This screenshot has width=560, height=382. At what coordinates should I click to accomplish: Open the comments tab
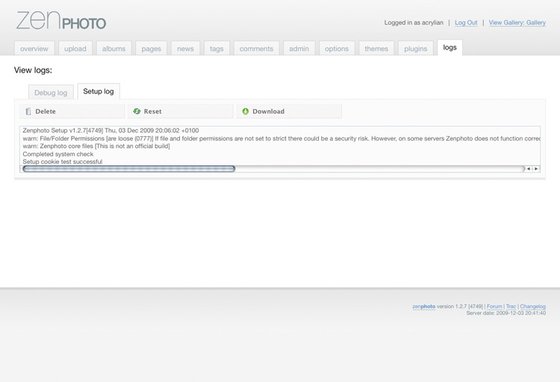point(256,49)
